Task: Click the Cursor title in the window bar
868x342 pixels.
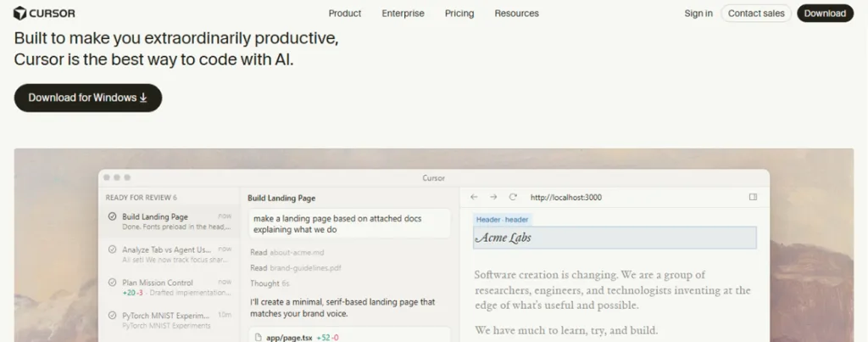Action: pyautogui.click(x=433, y=178)
